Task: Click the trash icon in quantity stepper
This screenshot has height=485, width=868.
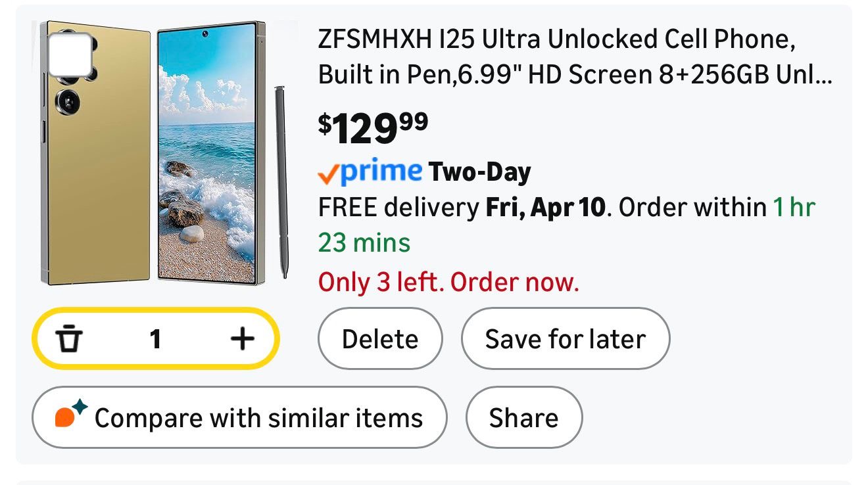Action: click(x=69, y=339)
